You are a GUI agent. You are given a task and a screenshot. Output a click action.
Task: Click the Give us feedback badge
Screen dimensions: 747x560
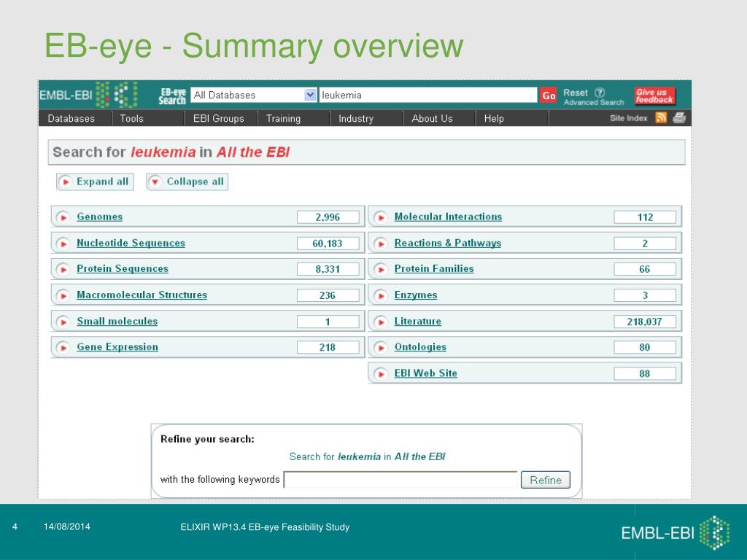[654, 96]
